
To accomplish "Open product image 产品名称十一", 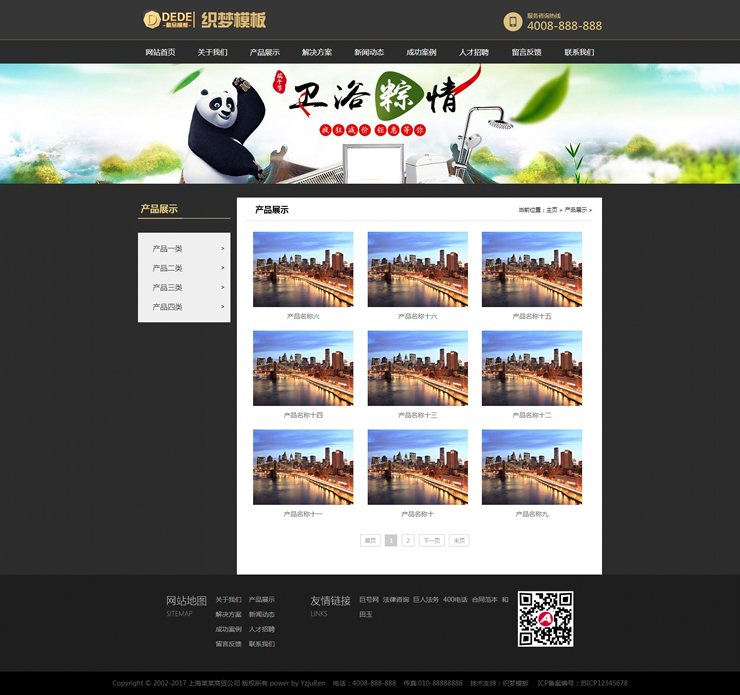I will 303,467.
